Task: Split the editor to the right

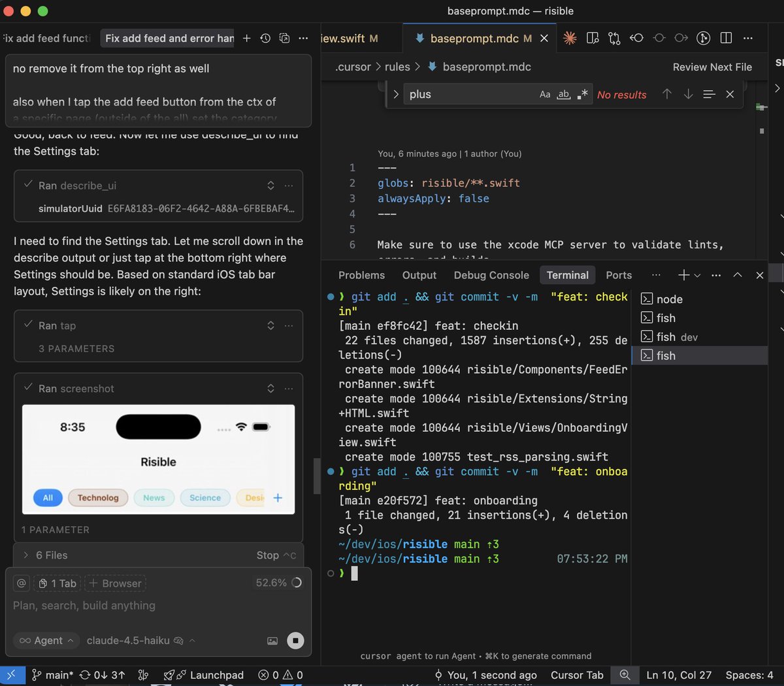Action: point(726,38)
